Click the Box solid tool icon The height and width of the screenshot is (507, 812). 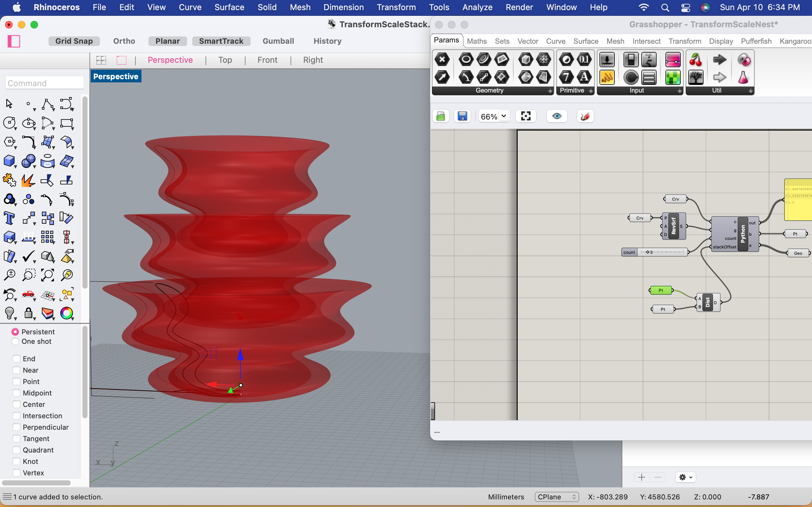[x=9, y=161]
